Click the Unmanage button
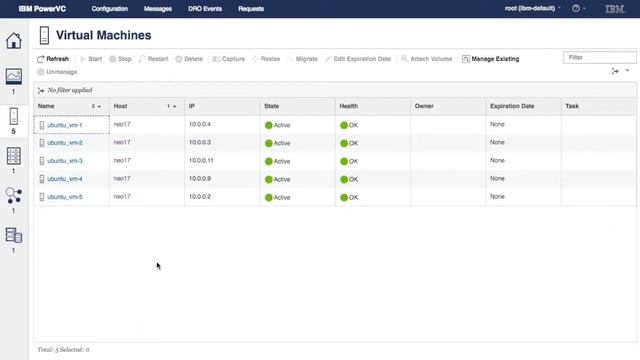This screenshot has height=360, width=640. pyautogui.click(x=57, y=72)
